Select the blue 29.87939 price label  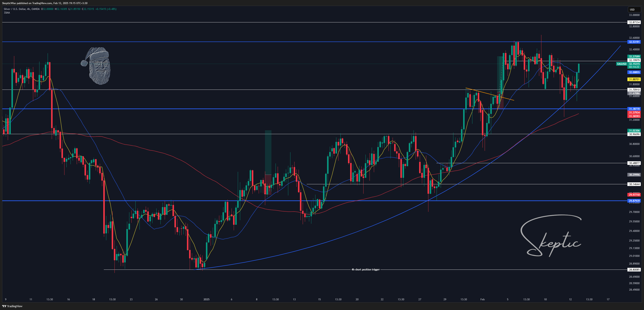coord(634,201)
